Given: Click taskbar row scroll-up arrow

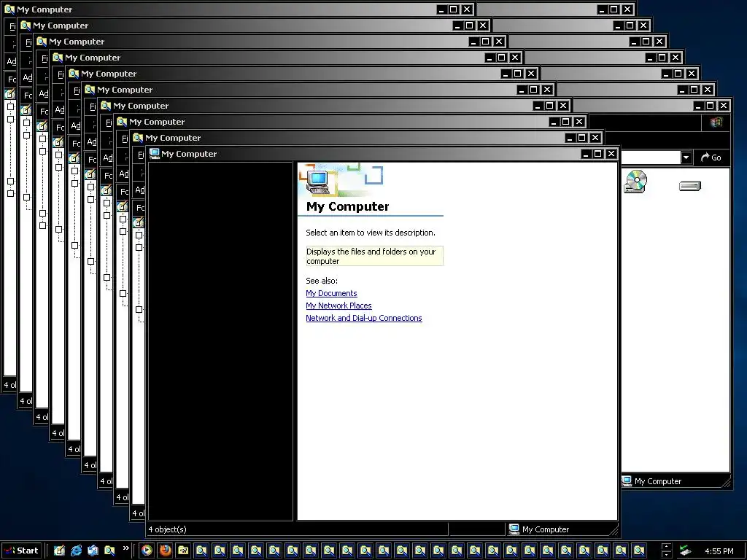Looking at the screenshot, I should pos(667,547).
